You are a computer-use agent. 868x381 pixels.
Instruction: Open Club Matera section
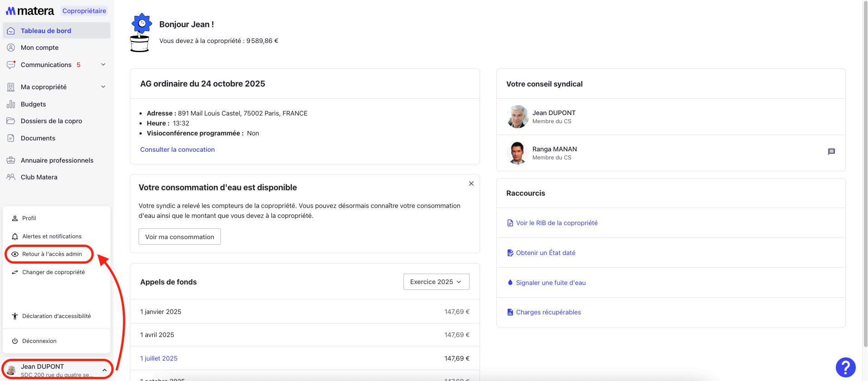click(39, 177)
